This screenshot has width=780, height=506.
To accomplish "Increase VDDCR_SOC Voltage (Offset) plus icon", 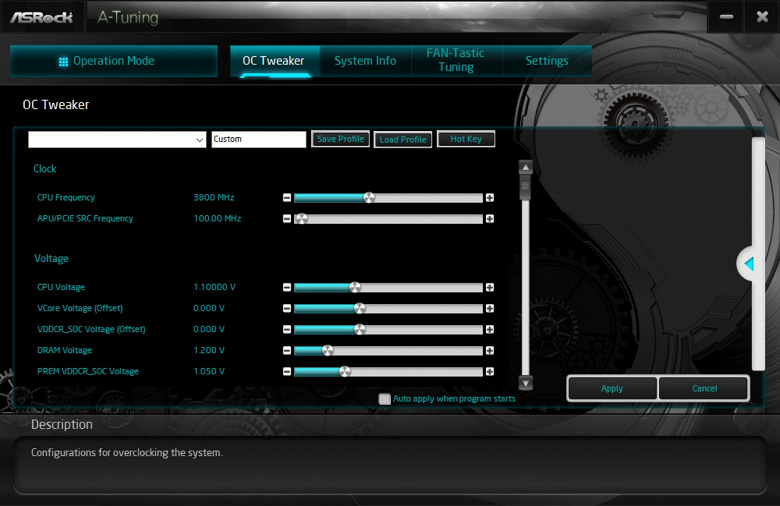I will (490, 329).
